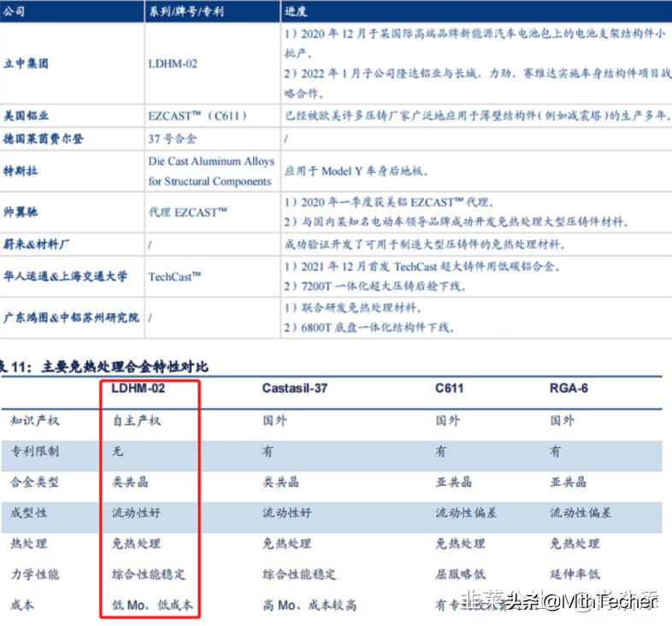Click the '主要免热处理合金特性对比' table title
The height and width of the screenshot is (626, 672).
pyautogui.click(x=125, y=367)
